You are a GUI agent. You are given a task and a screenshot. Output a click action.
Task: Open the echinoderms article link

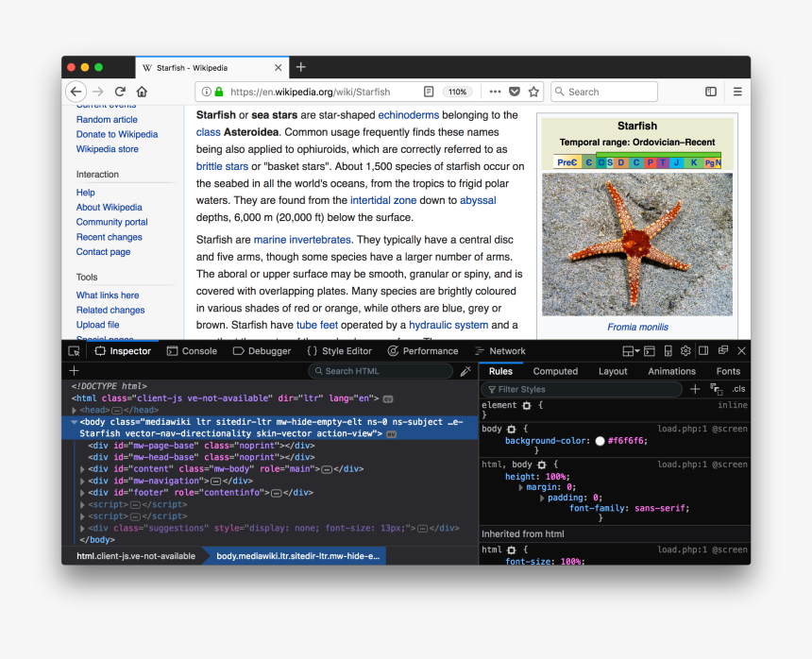pyautogui.click(x=408, y=115)
